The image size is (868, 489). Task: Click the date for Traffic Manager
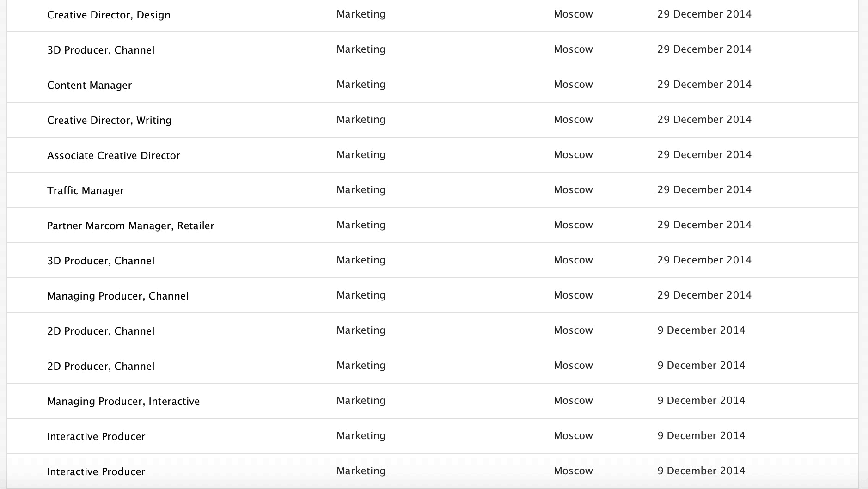[704, 189]
